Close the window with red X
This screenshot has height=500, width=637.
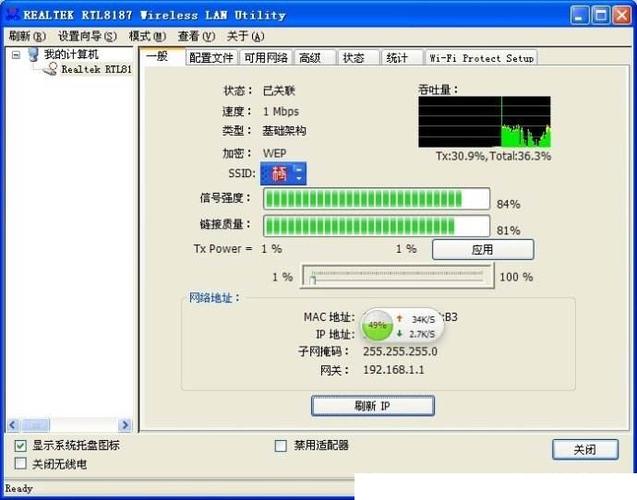(x=622, y=15)
